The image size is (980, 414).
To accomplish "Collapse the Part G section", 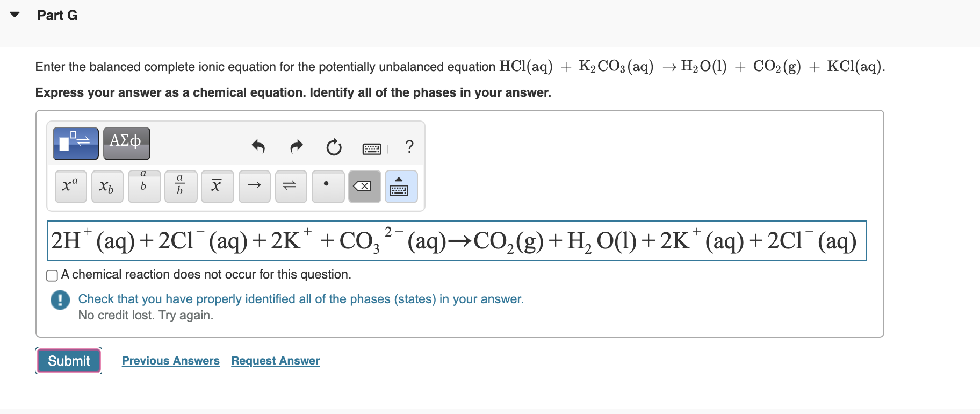I will tap(15, 14).
